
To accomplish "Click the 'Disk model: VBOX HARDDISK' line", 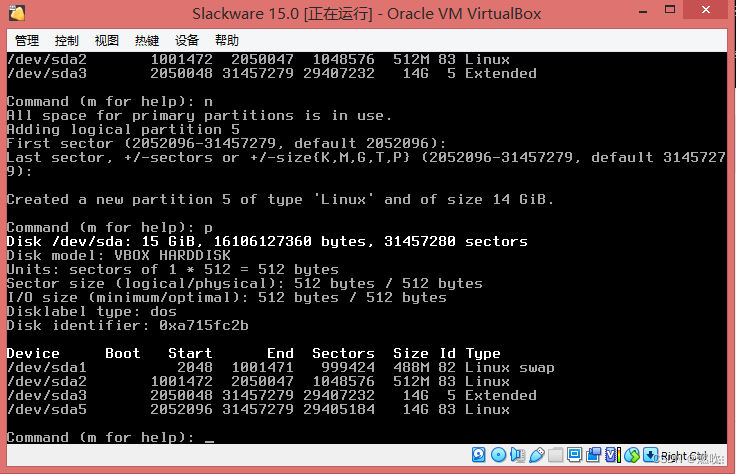I will click(119, 255).
